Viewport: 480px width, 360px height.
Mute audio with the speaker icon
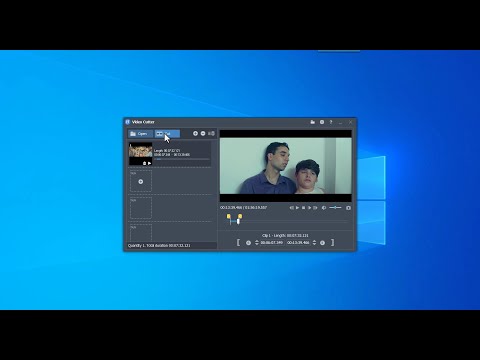(324, 208)
